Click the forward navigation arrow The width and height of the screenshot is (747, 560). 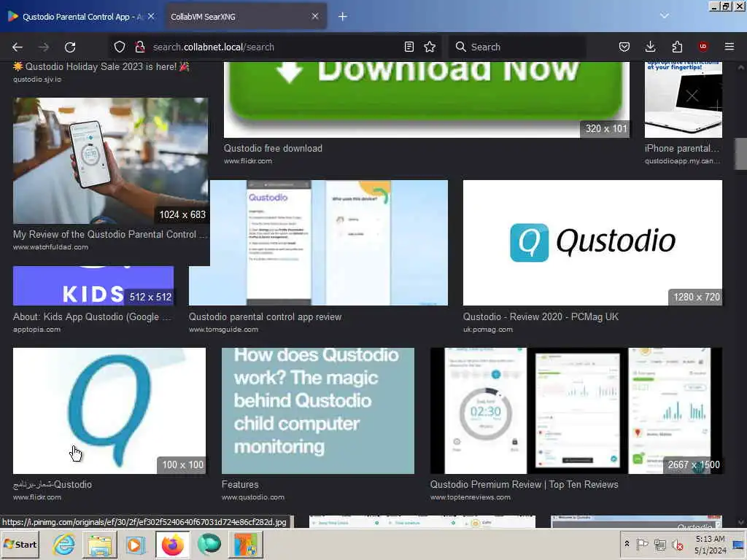click(44, 47)
